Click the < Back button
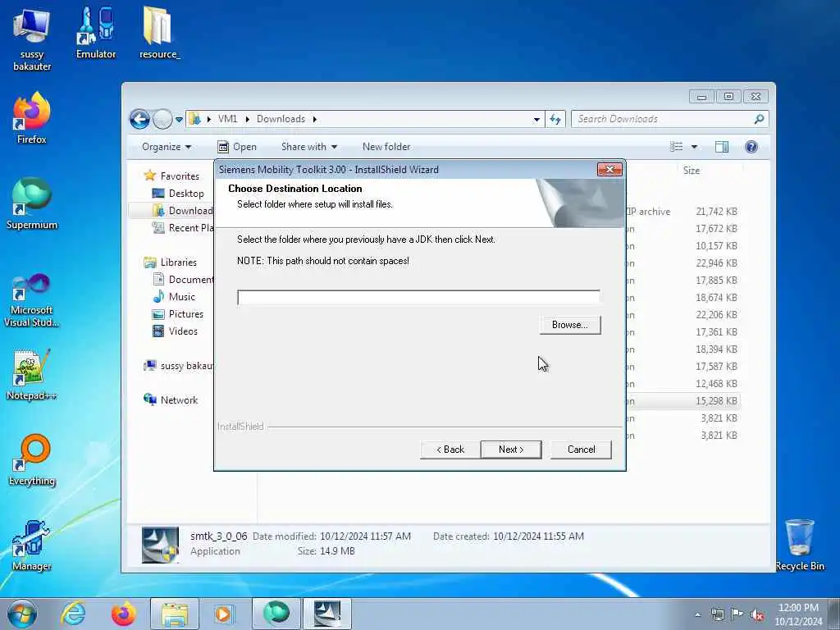Screen dimensions: 840x630 [x=450, y=450]
